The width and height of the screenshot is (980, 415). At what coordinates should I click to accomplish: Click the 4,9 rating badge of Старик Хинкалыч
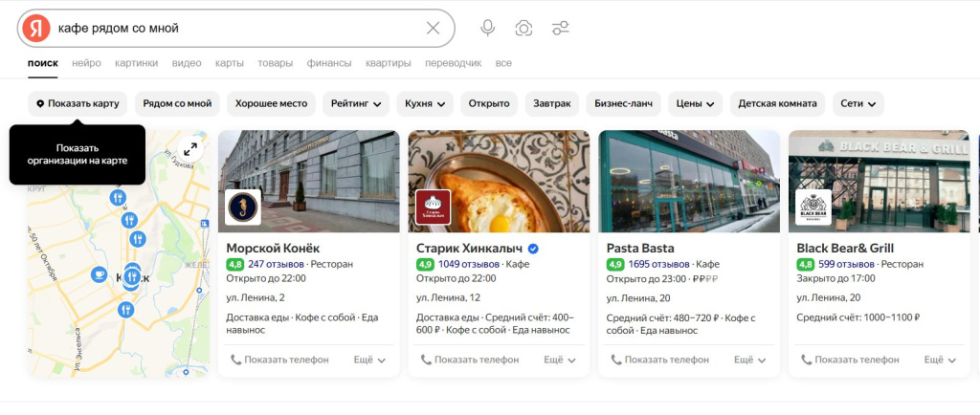(x=425, y=264)
